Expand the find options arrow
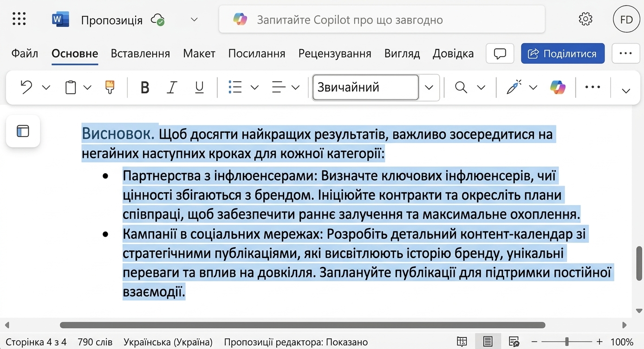The height and width of the screenshot is (349, 644). point(481,87)
